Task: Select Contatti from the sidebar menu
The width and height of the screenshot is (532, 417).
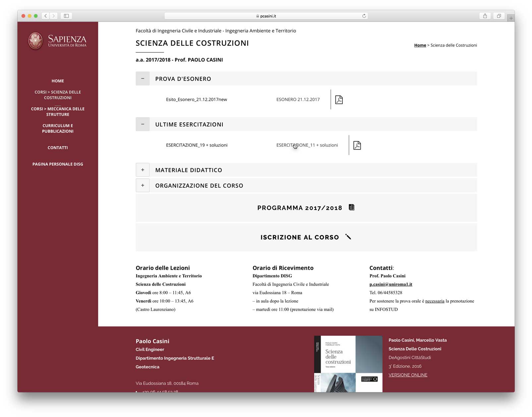Action: 58,148
